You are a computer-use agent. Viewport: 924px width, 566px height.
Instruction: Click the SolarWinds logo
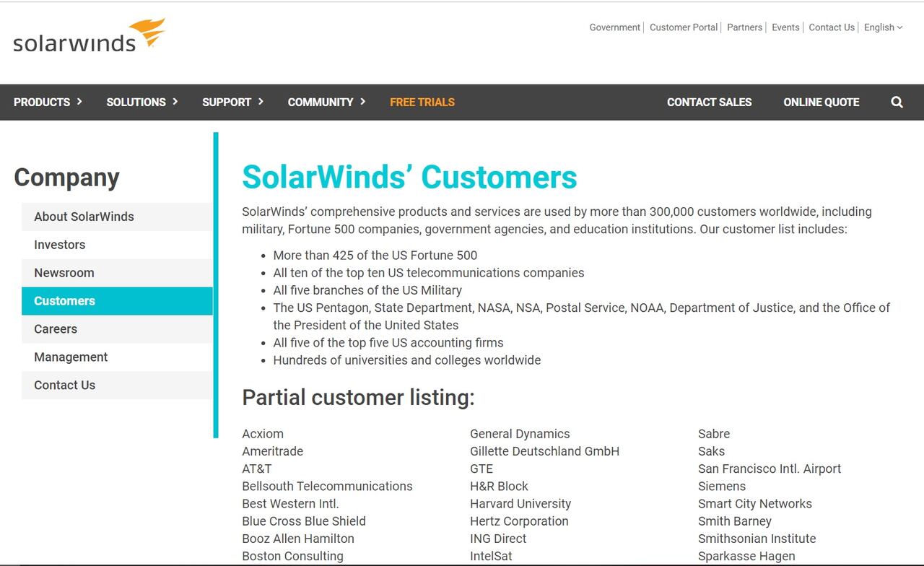pyautogui.click(x=89, y=36)
